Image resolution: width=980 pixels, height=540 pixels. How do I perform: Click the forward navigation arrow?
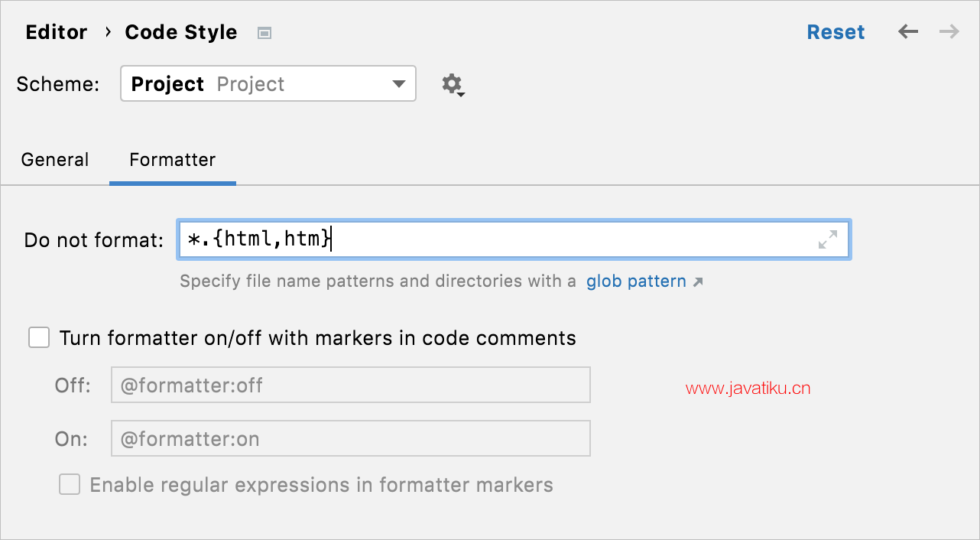pyautogui.click(x=949, y=32)
